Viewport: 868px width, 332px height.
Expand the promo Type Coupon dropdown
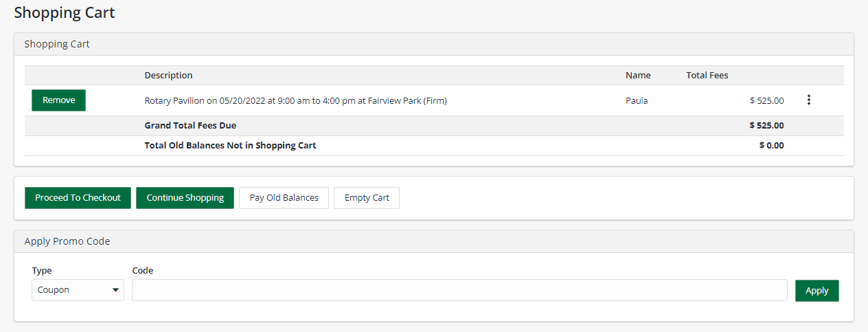tap(78, 290)
